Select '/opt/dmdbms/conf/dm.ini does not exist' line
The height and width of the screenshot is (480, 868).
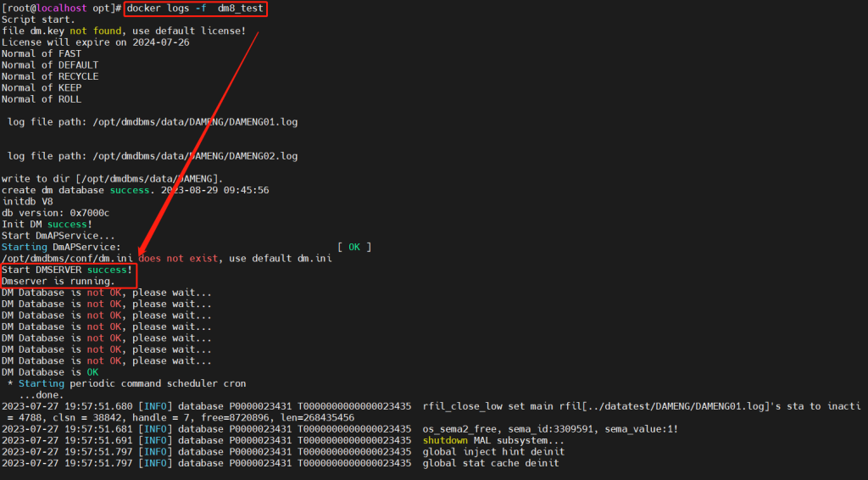(167, 258)
